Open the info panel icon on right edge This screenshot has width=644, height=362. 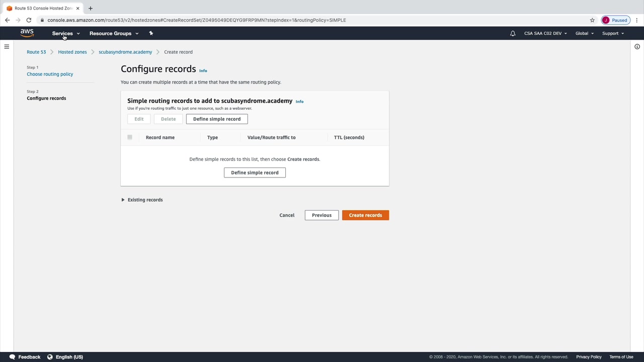tap(637, 47)
